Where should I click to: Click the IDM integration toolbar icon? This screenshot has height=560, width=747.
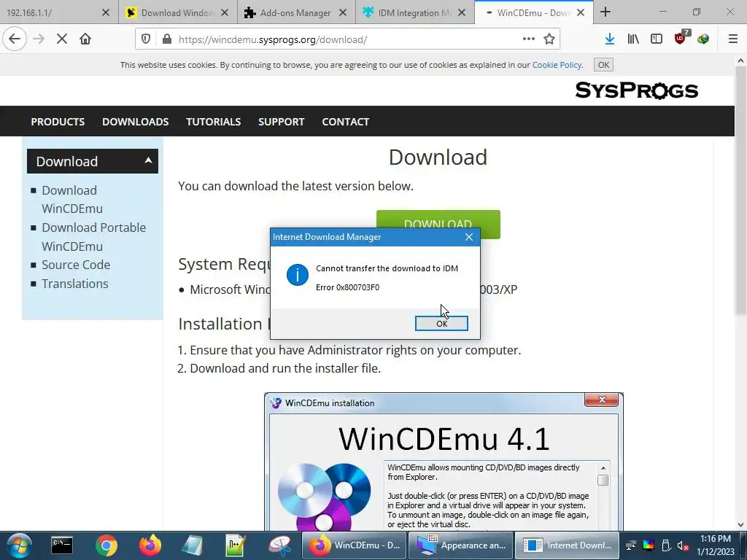703,39
